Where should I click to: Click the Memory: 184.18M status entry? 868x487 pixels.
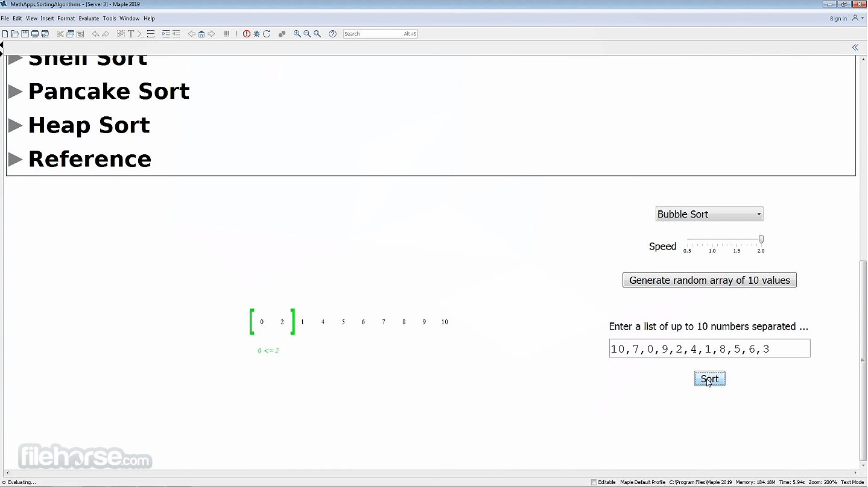point(756,482)
